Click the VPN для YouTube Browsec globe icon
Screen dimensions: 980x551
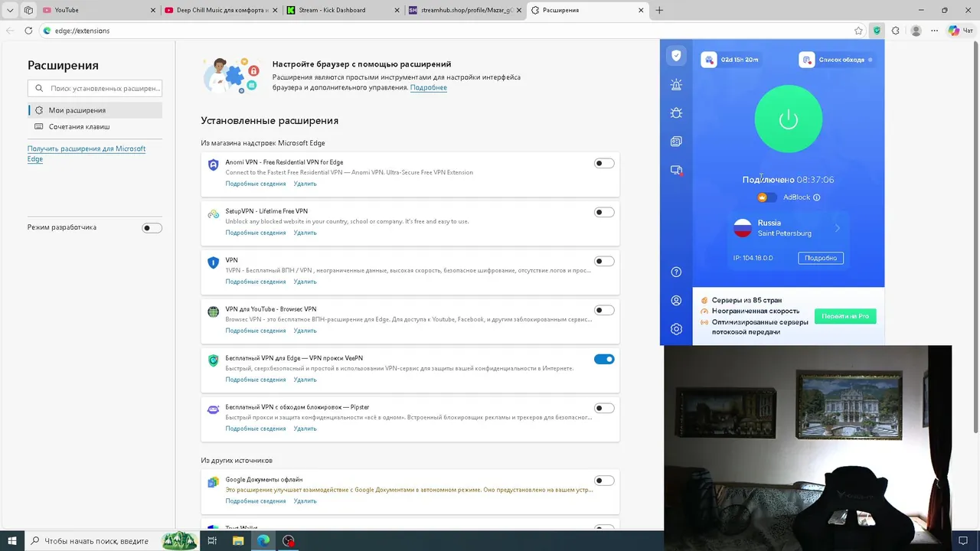[214, 311]
